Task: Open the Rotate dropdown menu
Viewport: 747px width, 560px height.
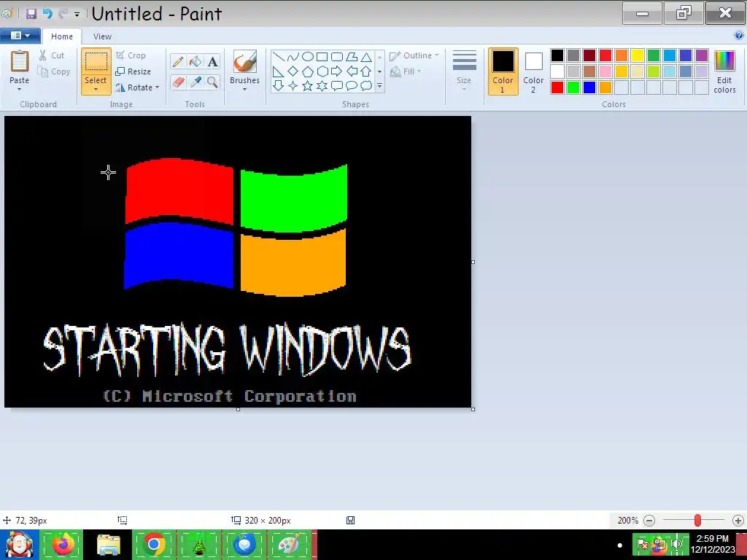Action: tap(157, 87)
